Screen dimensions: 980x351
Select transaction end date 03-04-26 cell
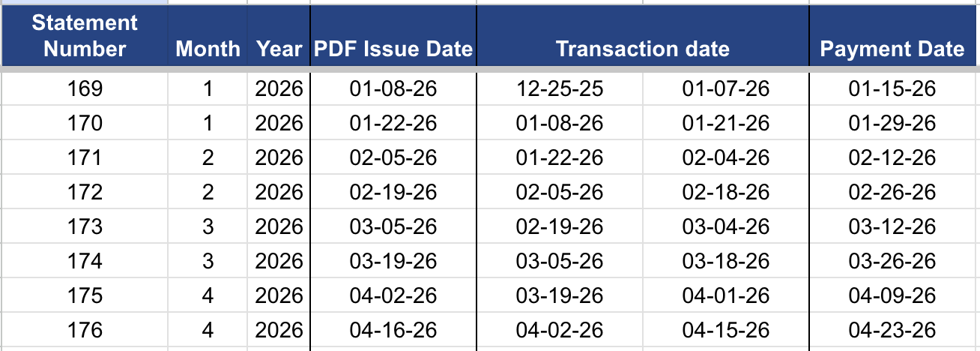(x=726, y=226)
